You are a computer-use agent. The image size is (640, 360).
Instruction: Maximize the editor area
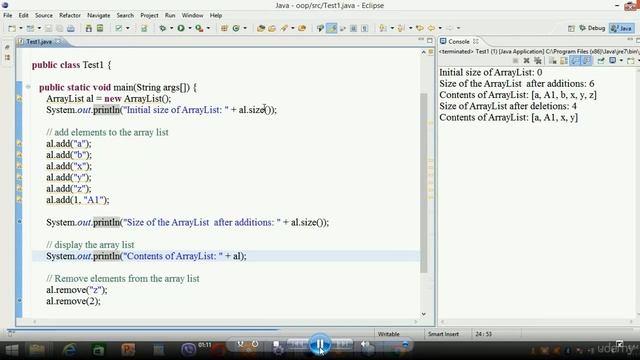pyautogui.click(x=429, y=40)
